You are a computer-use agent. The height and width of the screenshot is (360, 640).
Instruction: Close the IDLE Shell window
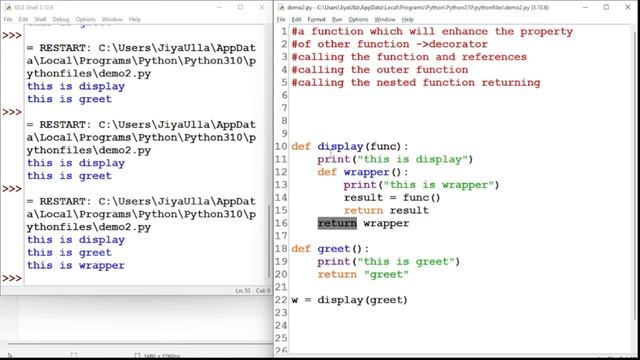pyautogui.click(x=262, y=7)
